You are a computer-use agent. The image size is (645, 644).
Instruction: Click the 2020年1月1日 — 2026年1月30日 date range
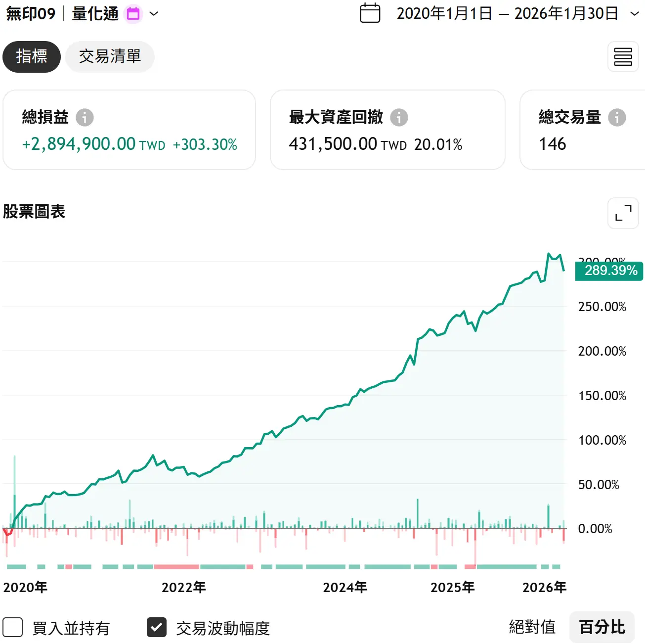[507, 14]
